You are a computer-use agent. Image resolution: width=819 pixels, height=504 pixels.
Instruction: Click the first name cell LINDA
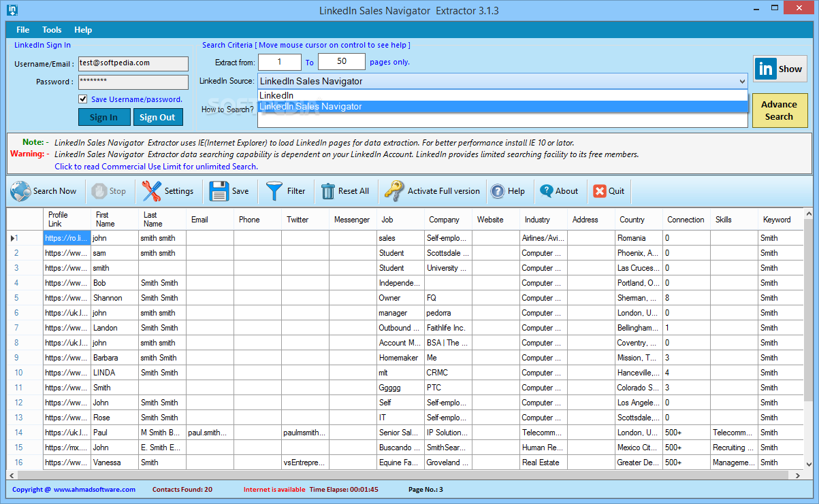[114, 373]
